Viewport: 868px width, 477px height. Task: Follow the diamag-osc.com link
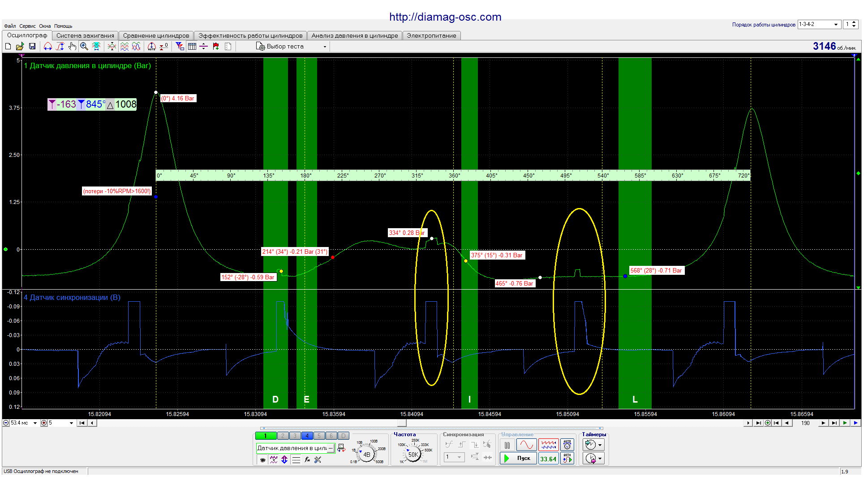coord(445,17)
